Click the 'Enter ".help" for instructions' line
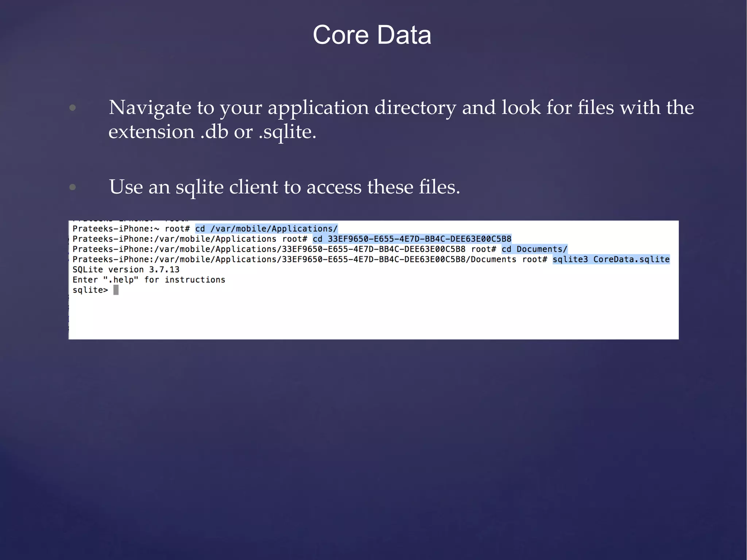Viewport: 747px width, 560px height. click(149, 280)
